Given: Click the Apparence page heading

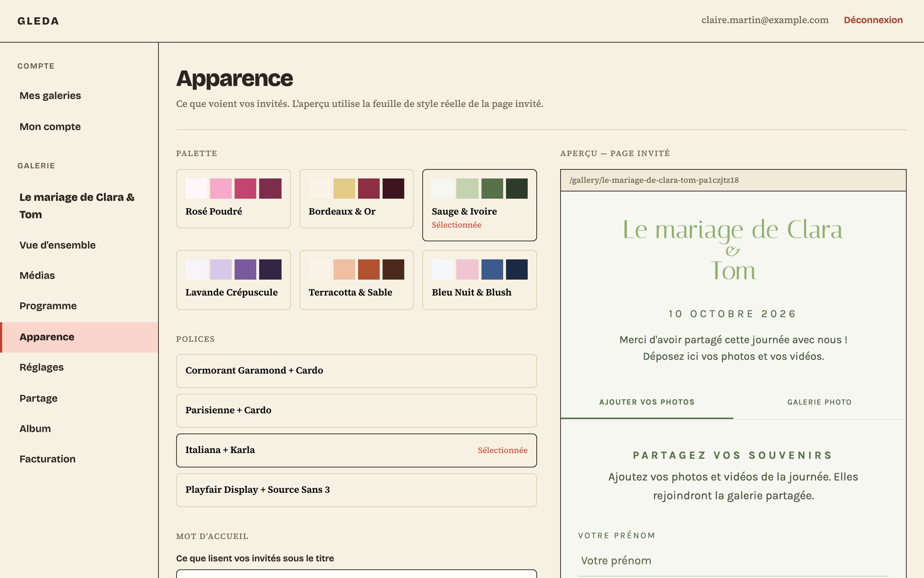Looking at the screenshot, I should [x=235, y=78].
